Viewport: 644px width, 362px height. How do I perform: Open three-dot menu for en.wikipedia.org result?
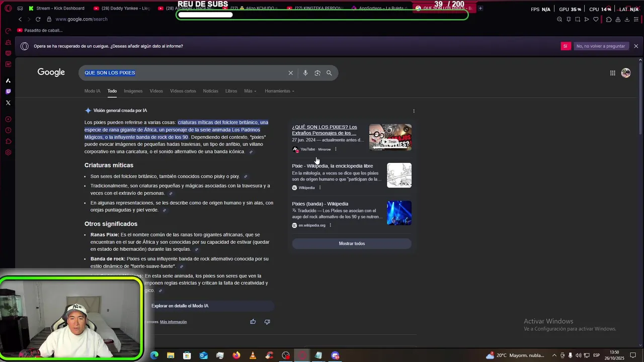[x=330, y=225]
